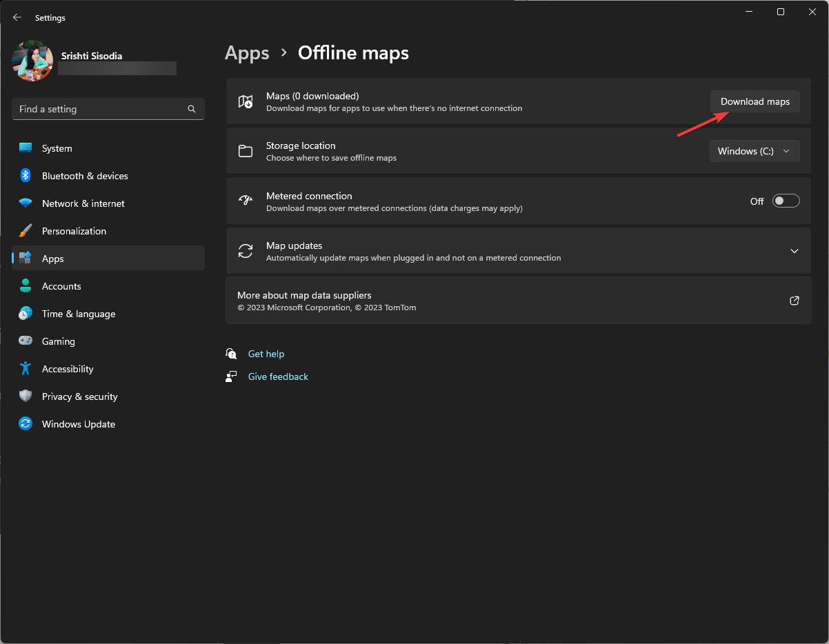Open Gaming settings via Xbox icon
This screenshot has height=644, width=829.
coord(26,341)
